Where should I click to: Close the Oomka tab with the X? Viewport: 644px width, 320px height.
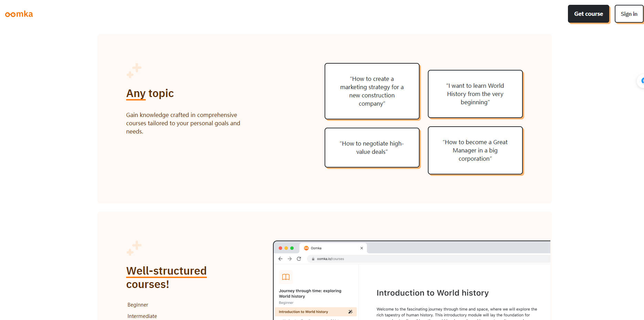361,248
